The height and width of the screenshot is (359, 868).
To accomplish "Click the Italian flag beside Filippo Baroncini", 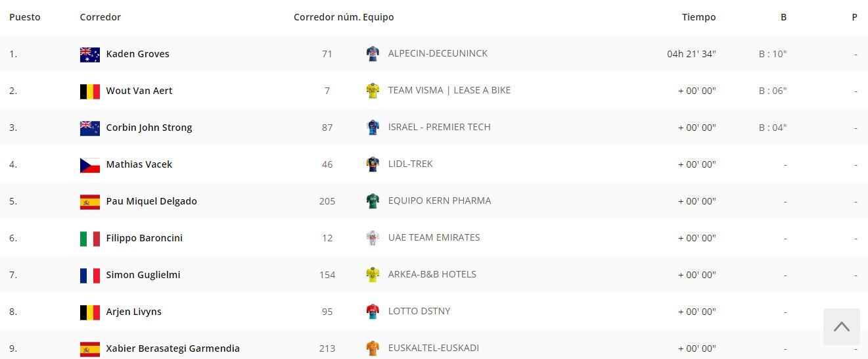I will tap(89, 239).
